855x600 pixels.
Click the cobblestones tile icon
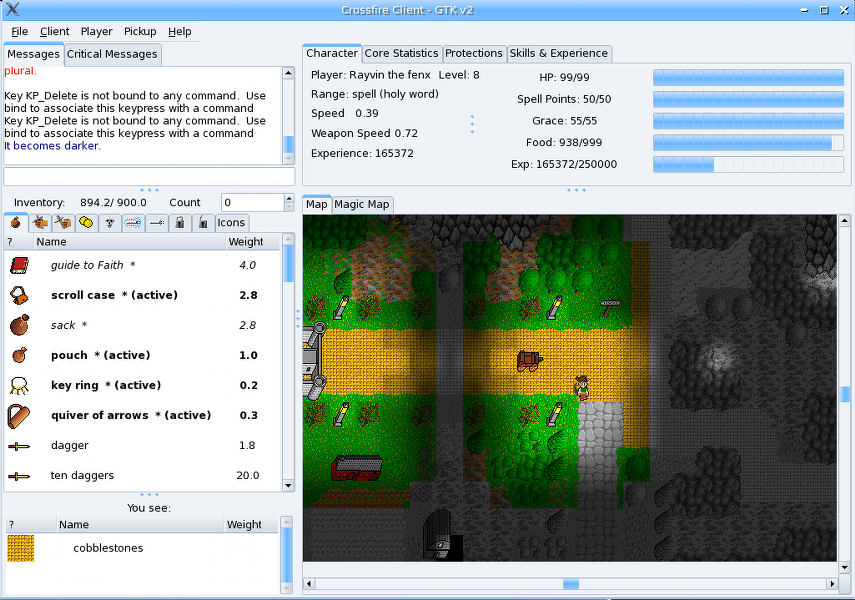tap(21, 548)
